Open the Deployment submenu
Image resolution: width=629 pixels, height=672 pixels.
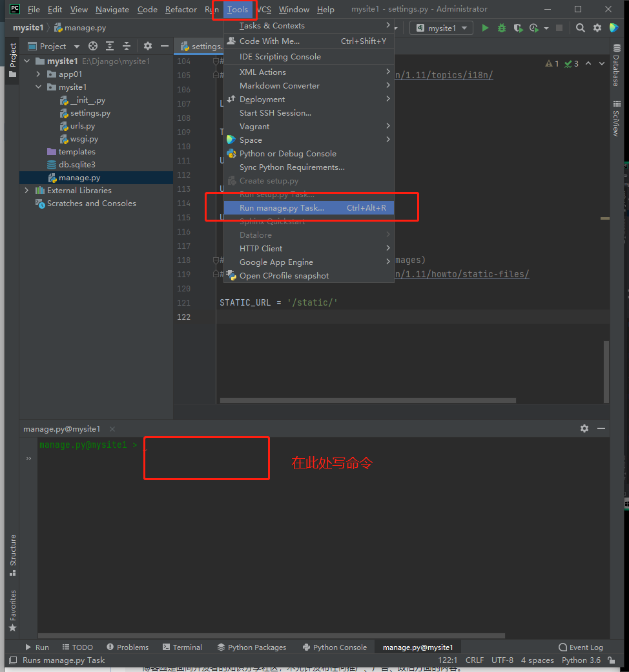(x=309, y=99)
